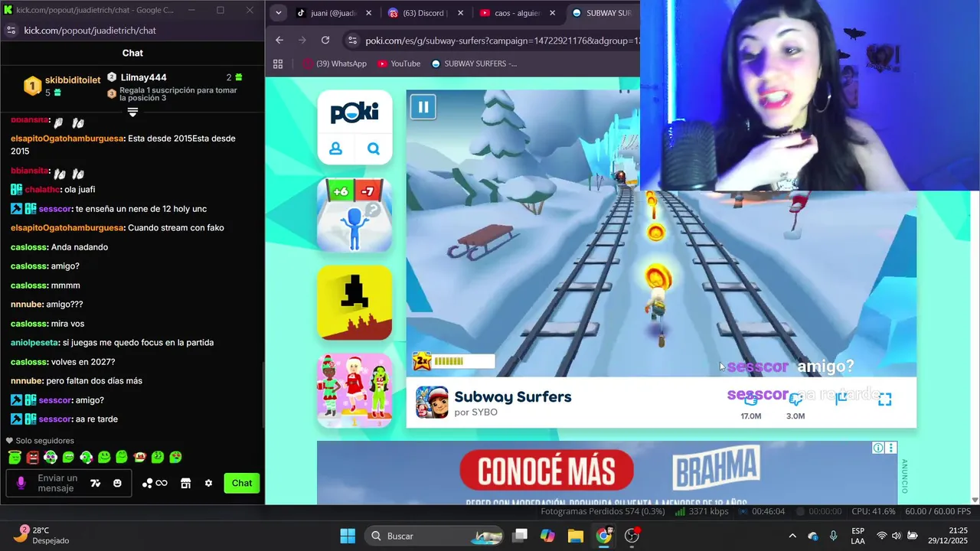Select the SUBWAY SURFERS browser tab
This screenshot has height=551, width=980.
pyautogui.click(x=602, y=13)
